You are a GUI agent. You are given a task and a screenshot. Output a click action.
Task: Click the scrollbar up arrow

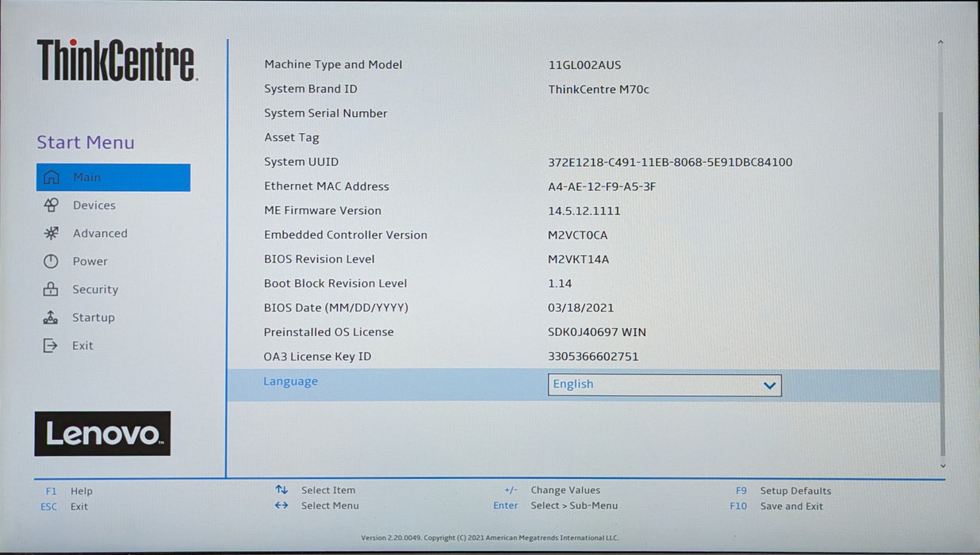[x=940, y=42]
